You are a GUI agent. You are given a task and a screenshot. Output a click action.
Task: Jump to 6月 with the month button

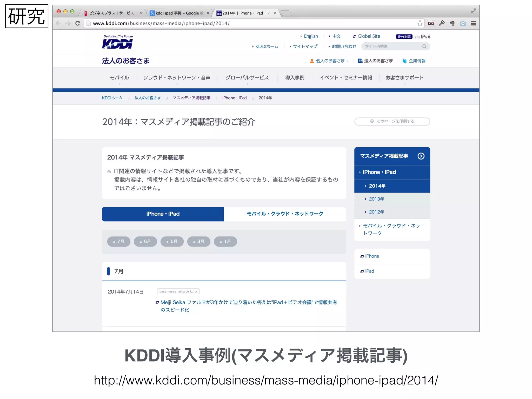click(x=145, y=241)
